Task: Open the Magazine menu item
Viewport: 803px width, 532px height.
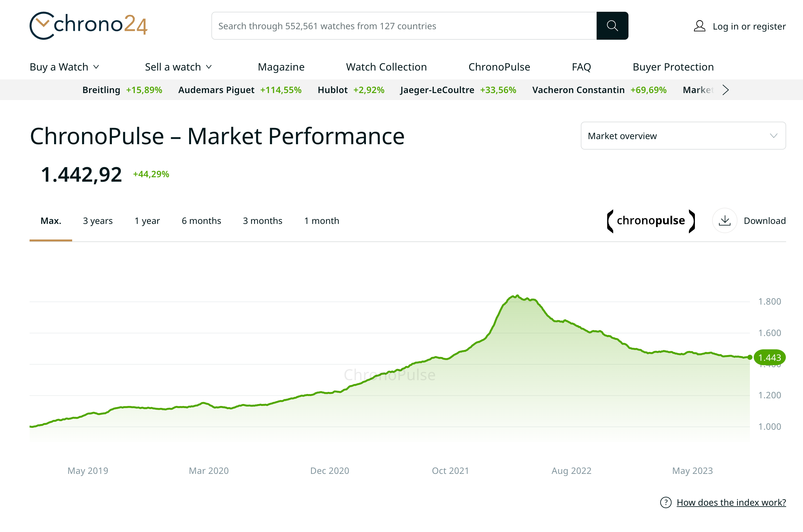Action: 281,67
